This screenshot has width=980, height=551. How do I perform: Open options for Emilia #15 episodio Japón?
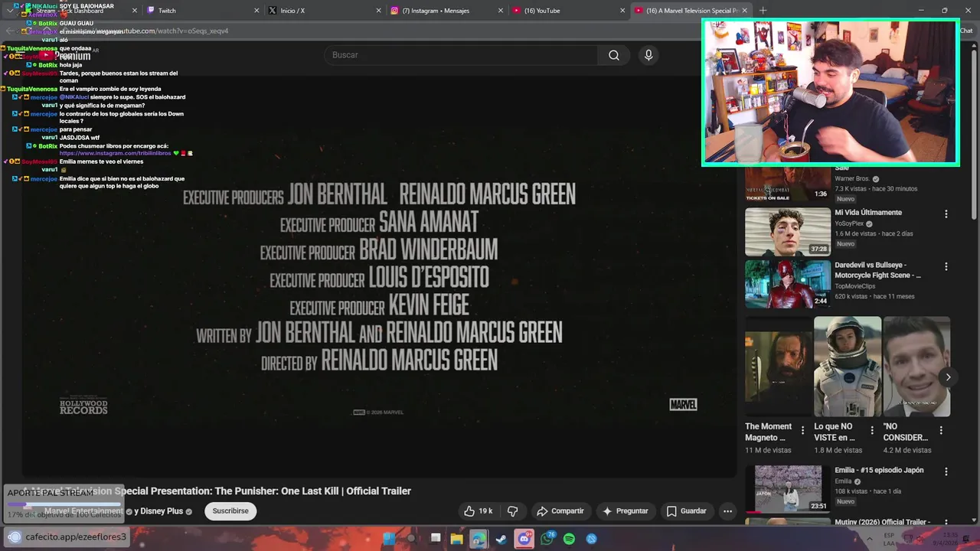coord(946,472)
